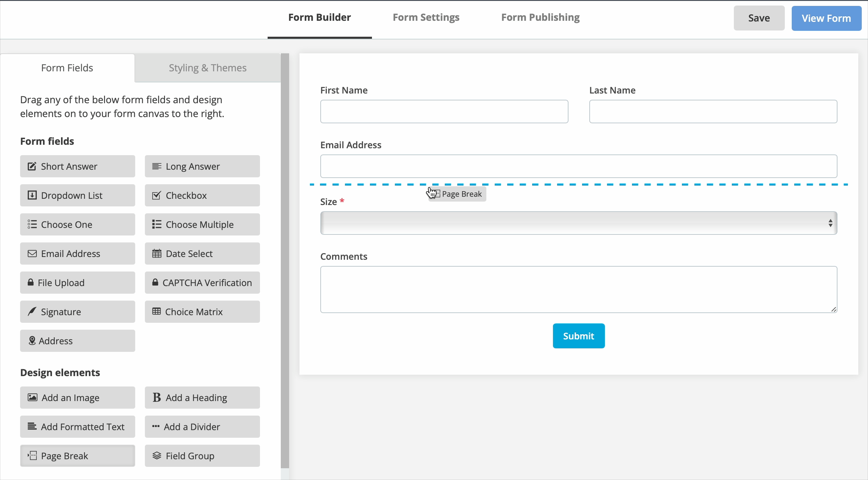Viewport: 868px width, 480px height.
Task: Select the Choose Multiple field button
Action: point(202,224)
